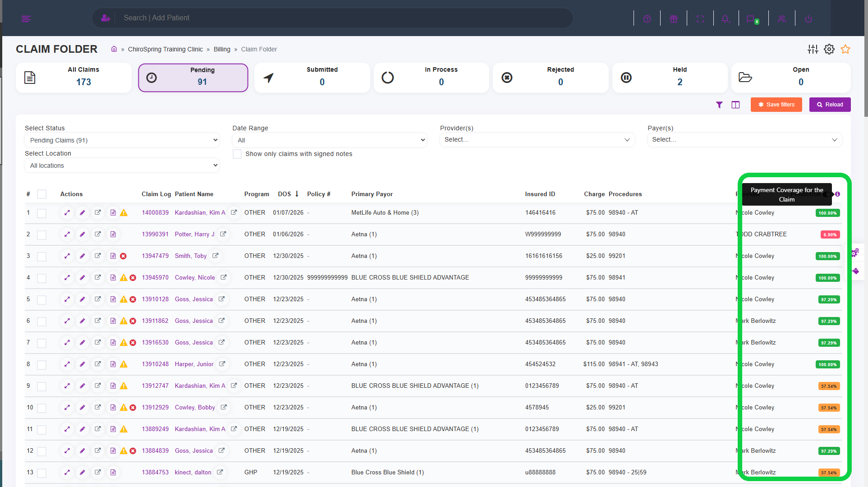868x487 pixels.
Task: Star this page as favorite
Action: coord(845,49)
